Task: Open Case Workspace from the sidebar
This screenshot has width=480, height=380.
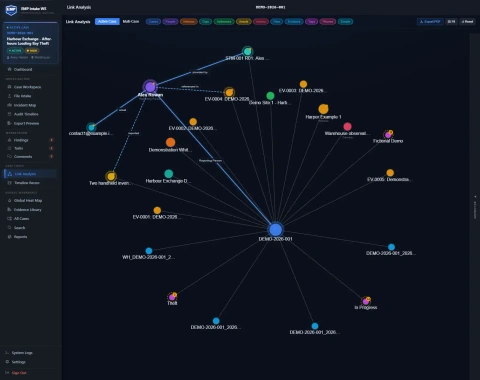Action: [27, 87]
